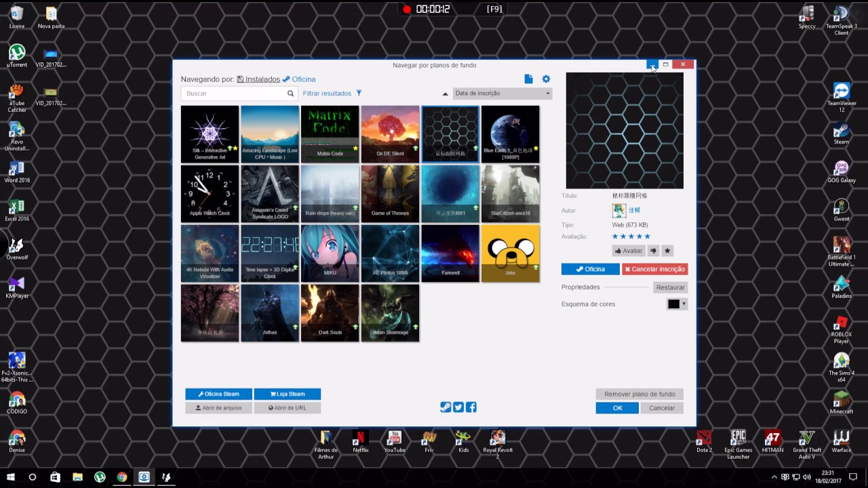Click the Avaliar thumbs-up button
Image resolution: width=868 pixels, height=488 pixels.
(x=629, y=251)
